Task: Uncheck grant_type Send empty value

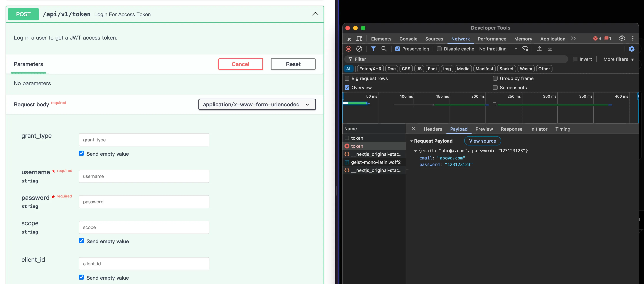Action: (81, 153)
